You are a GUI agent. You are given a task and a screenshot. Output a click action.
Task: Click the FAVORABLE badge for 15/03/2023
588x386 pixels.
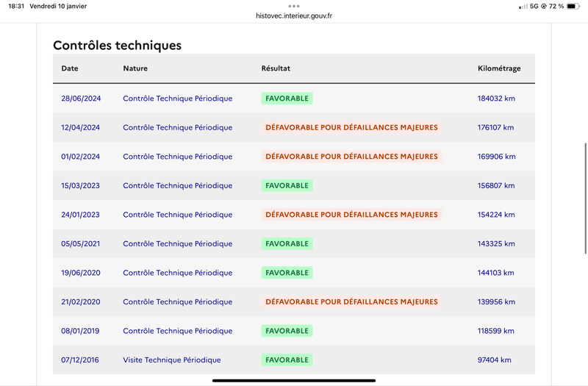point(287,186)
